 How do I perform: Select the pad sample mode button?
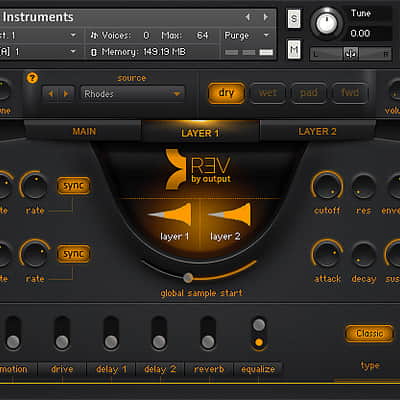point(309,93)
